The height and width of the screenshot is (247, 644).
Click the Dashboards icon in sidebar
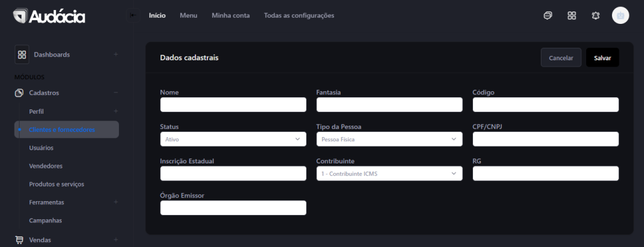(22, 55)
